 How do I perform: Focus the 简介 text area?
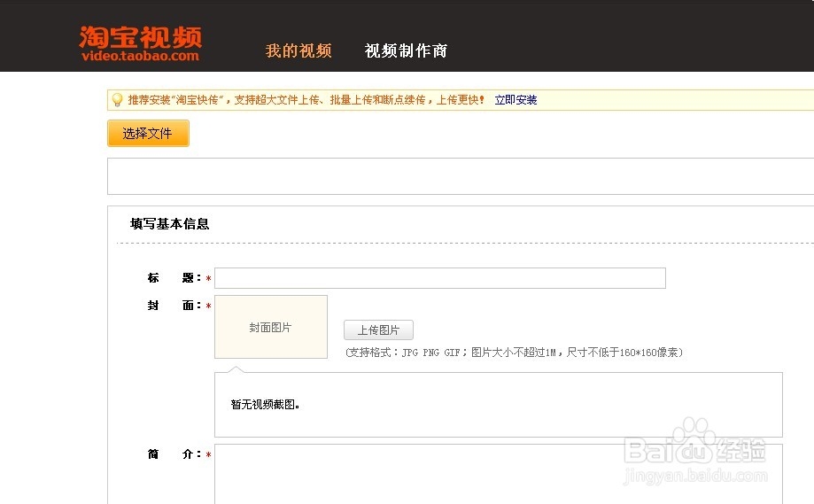pyautogui.click(x=499, y=474)
